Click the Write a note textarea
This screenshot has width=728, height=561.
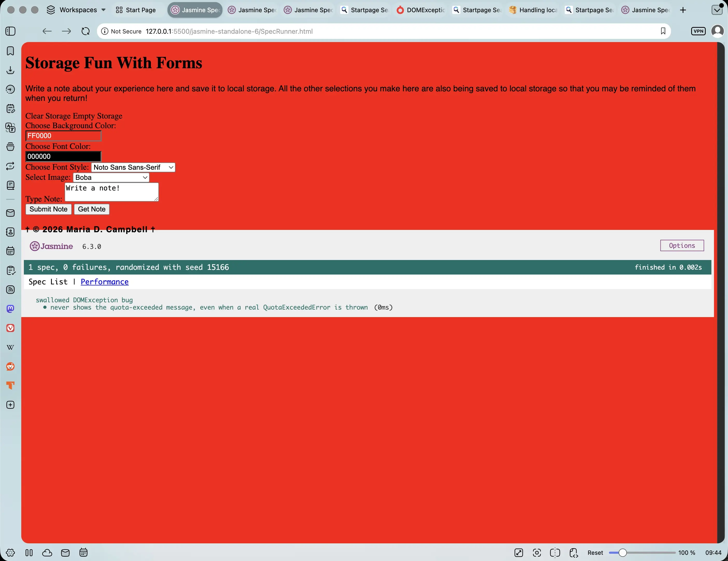(112, 192)
